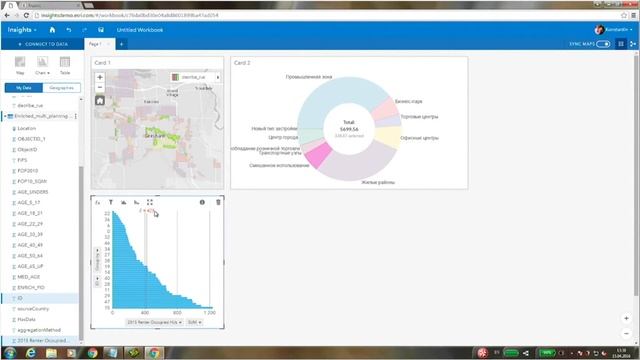Focus the browser address bar
This screenshot has width=640, height=360.
[327, 15]
